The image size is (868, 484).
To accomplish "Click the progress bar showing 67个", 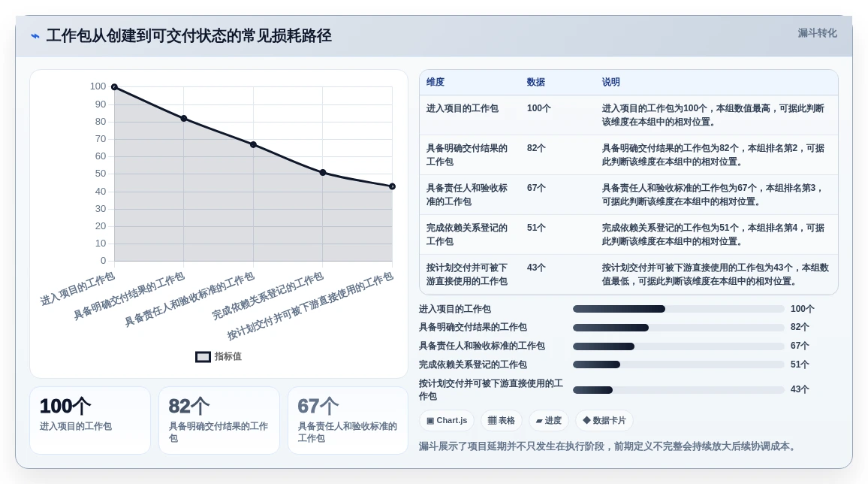I will point(679,346).
